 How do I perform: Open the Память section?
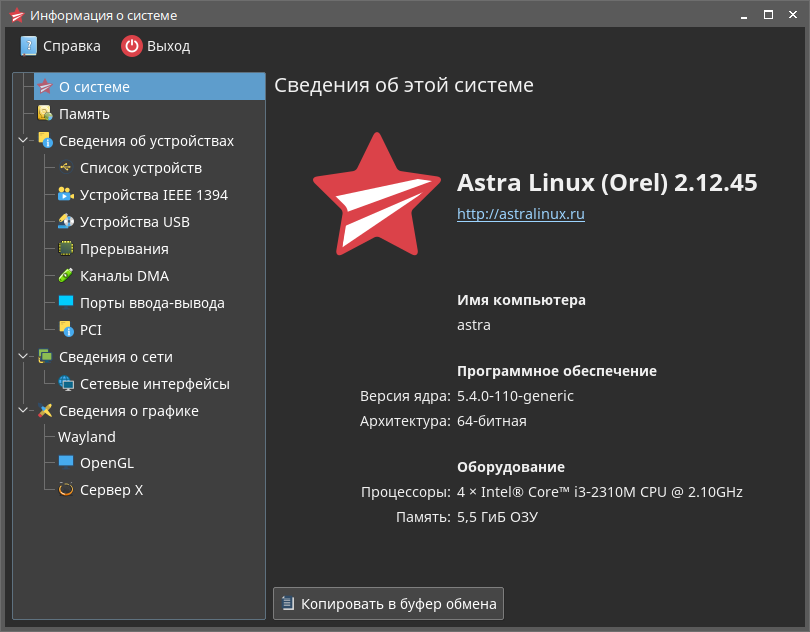[84, 114]
